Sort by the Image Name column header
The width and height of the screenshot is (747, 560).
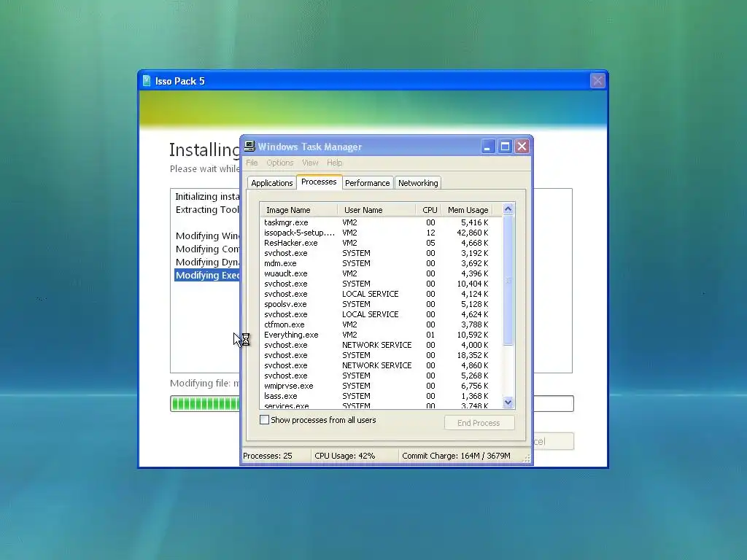(x=298, y=210)
